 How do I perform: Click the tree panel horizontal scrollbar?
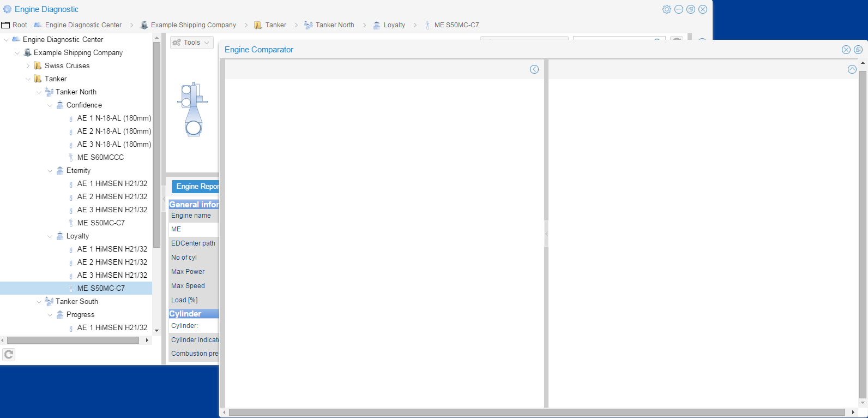coord(73,341)
